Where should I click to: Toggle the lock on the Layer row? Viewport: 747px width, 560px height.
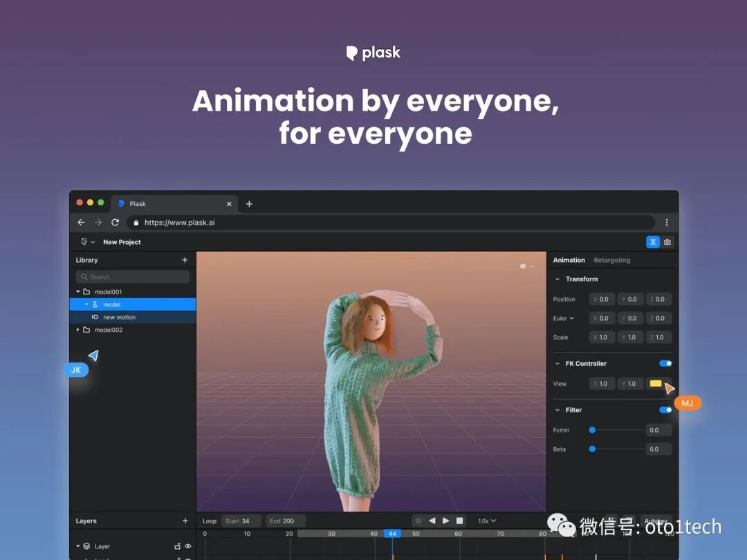(177, 546)
